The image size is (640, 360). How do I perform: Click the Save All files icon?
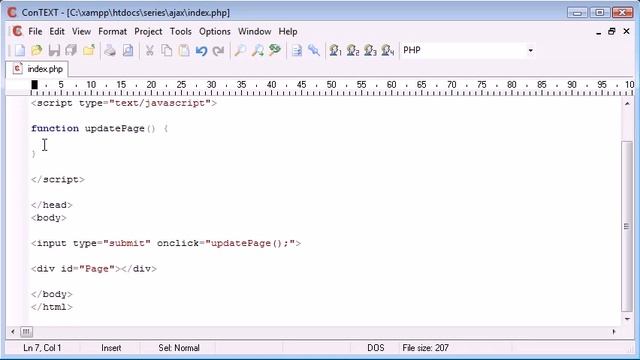click(x=71, y=51)
